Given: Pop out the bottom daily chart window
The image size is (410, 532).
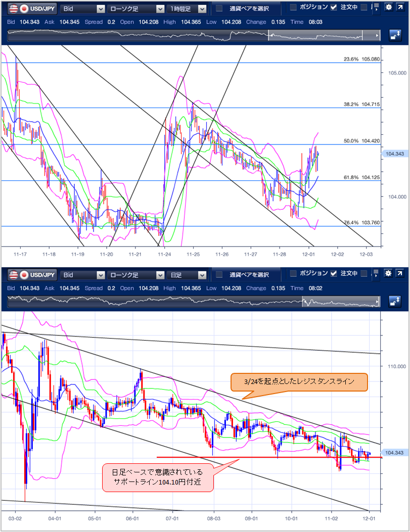Looking at the screenshot, I should [x=400, y=274].
